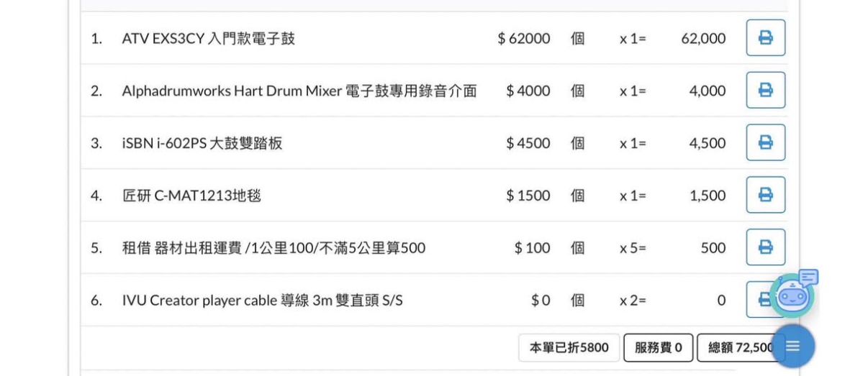Print the 器材出租運費 rental shipping row
Image resolution: width=868 pixels, height=376 pixels.
point(765,247)
